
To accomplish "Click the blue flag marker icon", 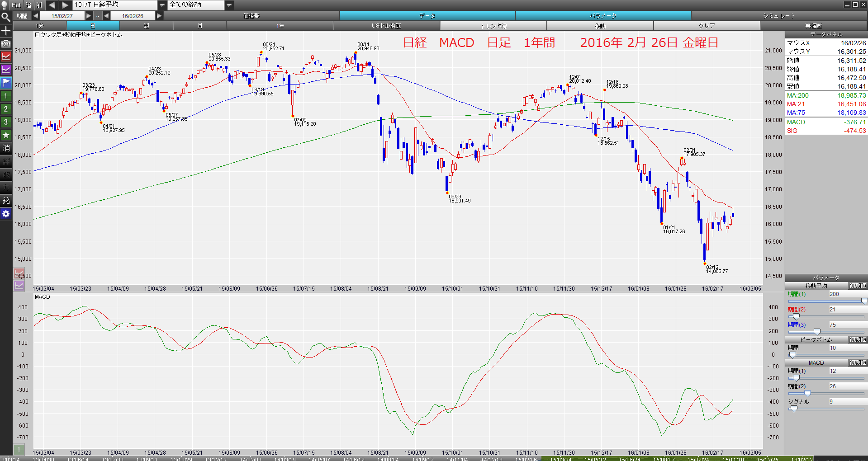I will click(x=6, y=83).
